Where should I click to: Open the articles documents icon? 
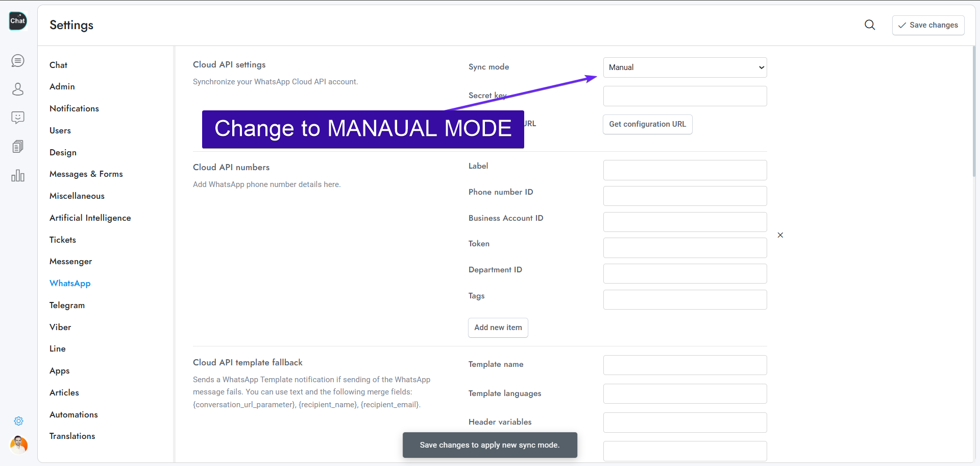tap(18, 147)
